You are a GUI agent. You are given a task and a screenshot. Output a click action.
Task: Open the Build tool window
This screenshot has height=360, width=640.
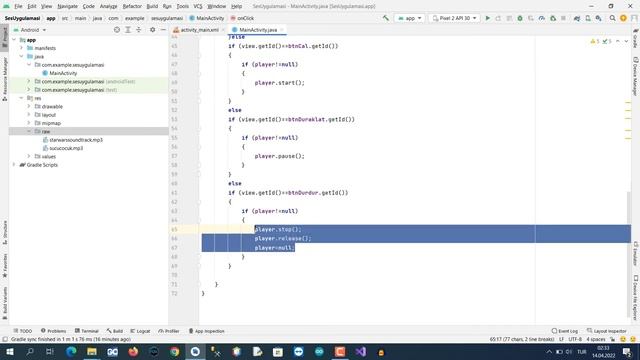115,331
